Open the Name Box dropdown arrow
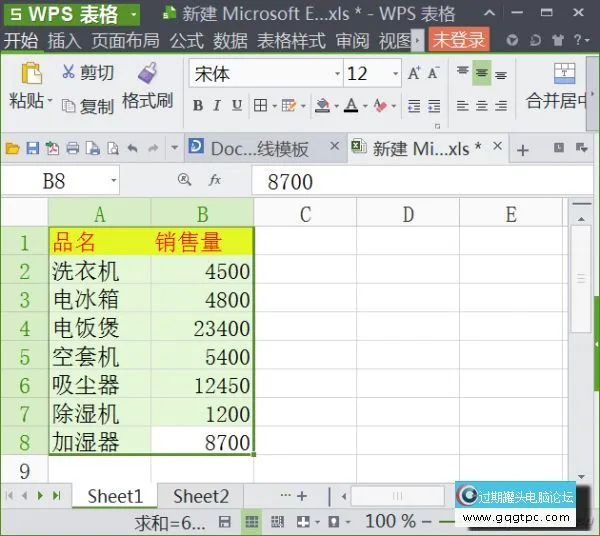The image size is (600, 536). coord(113,180)
